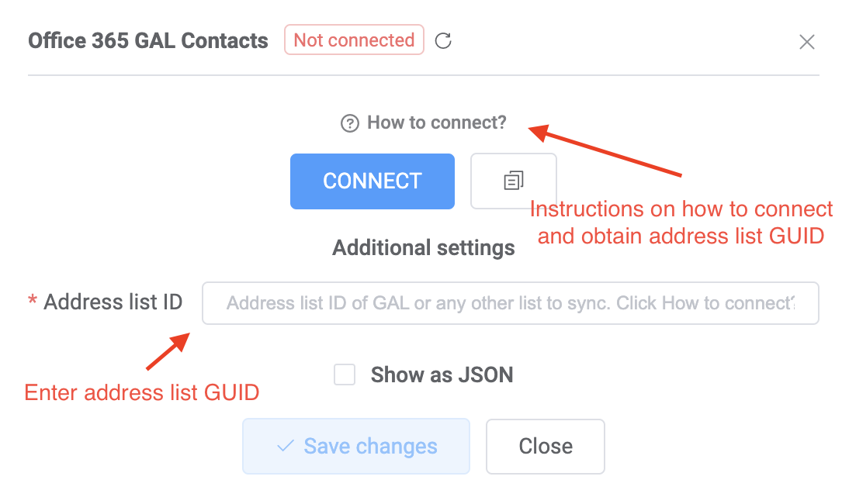Click the question mark help icon

click(350, 123)
